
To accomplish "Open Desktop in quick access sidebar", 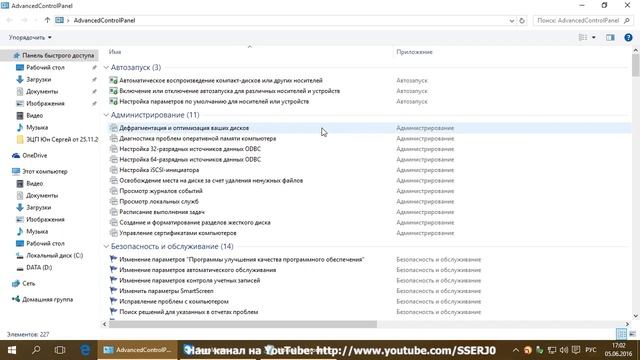I will click(45, 67).
